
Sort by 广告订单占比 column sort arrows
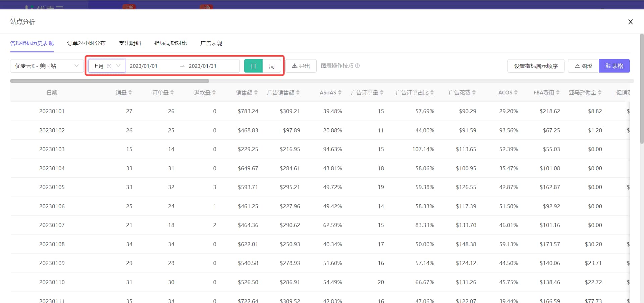[432, 92]
